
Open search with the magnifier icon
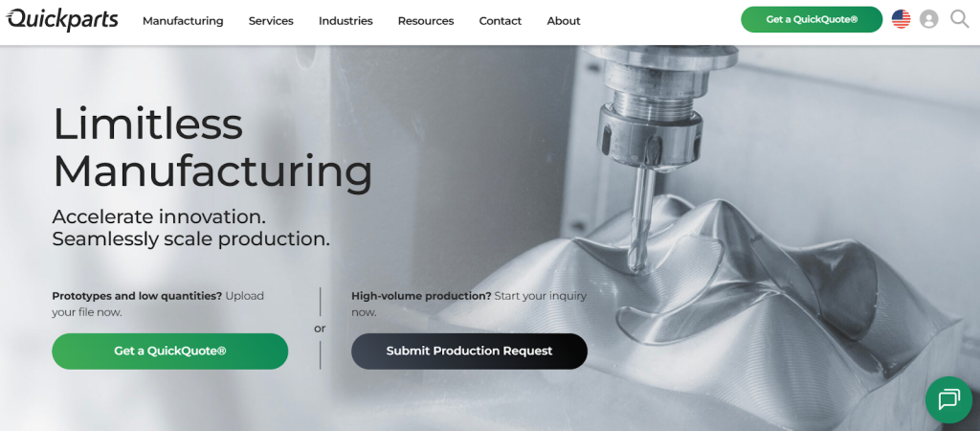point(959,19)
